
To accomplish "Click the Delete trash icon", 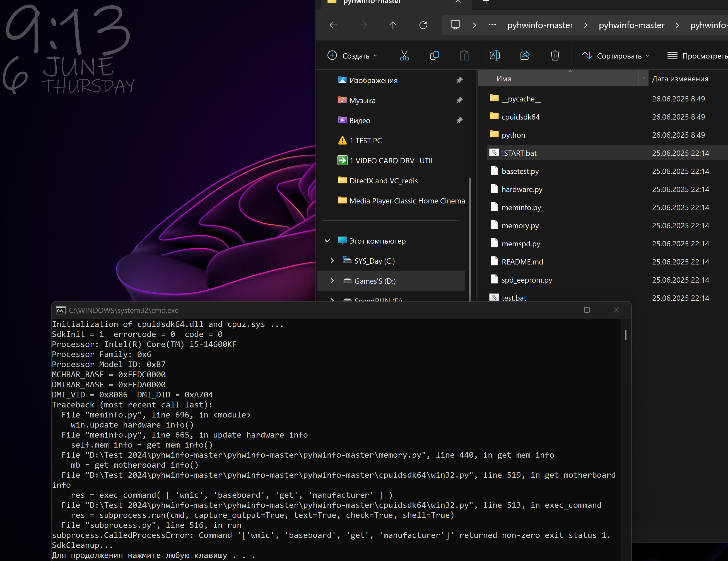I will pyautogui.click(x=555, y=56).
